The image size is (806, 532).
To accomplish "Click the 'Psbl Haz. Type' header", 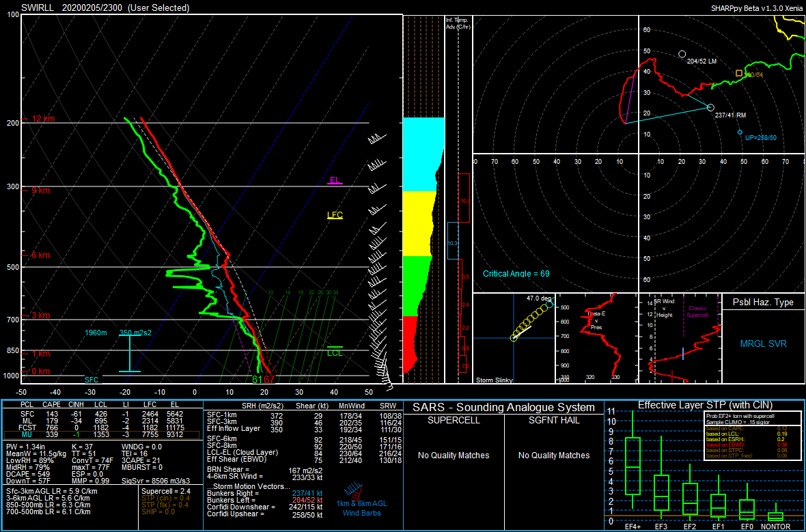I will coord(764,303).
